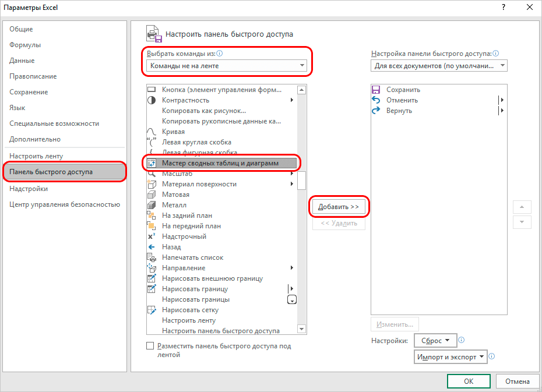Click the Сохранить floppy disk icon
Image resolution: width=542 pixels, height=392 pixels.
tap(376, 90)
